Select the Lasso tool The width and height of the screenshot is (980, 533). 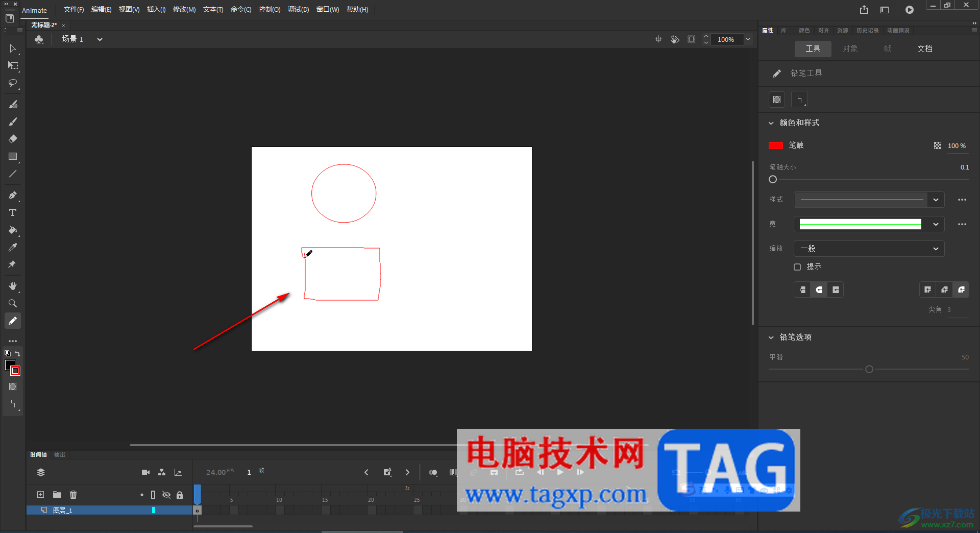click(13, 83)
